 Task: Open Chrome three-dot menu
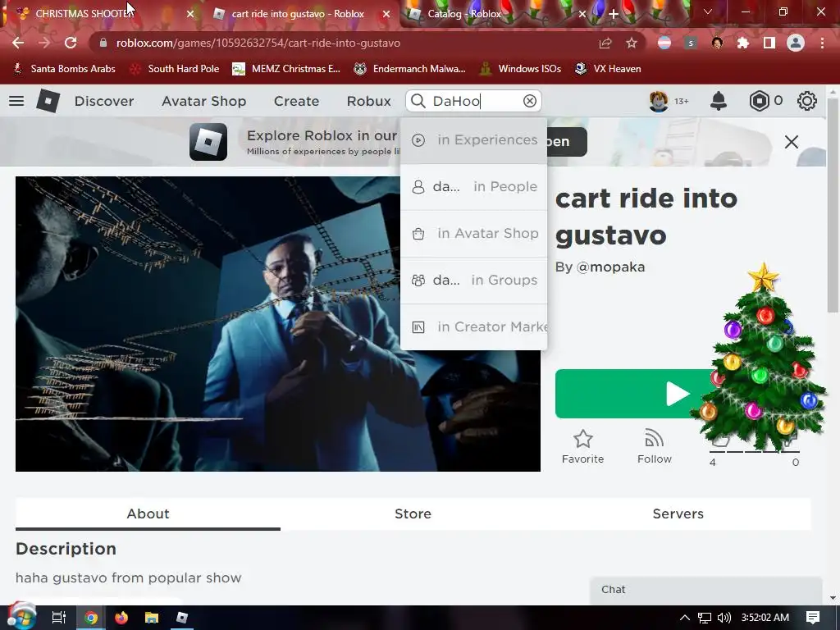pyautogui.click(x=822, y=43)
